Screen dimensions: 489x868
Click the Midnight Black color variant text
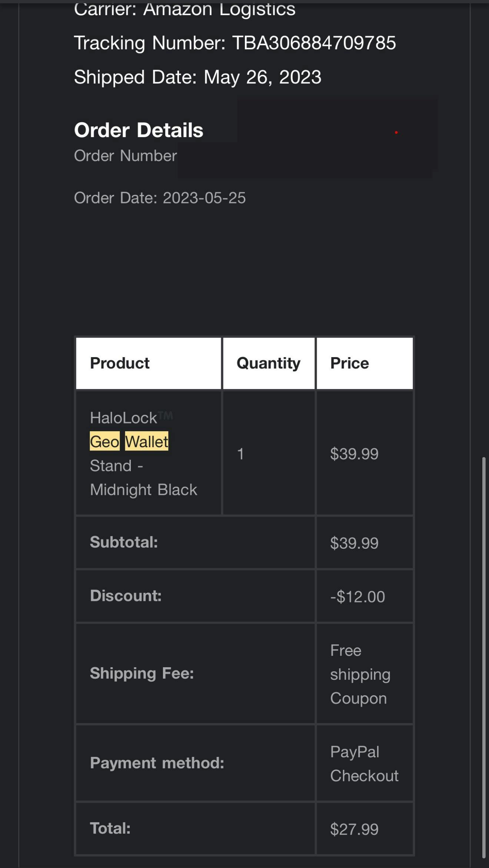coord(143,490)
